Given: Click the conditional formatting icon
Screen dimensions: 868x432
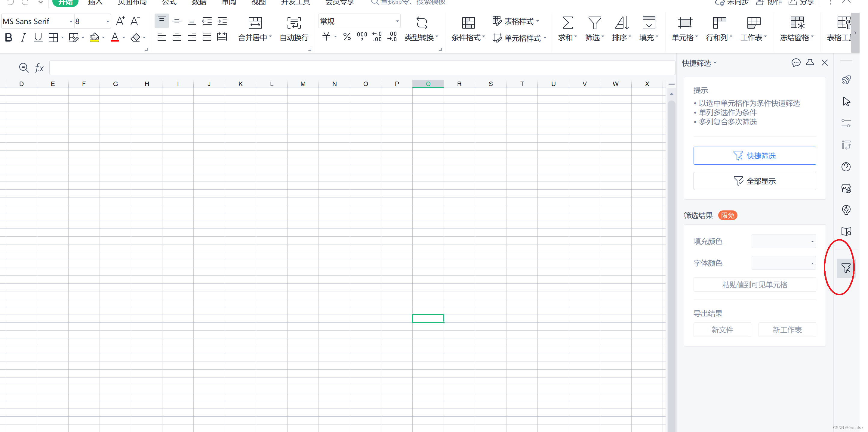Looking at the screenshot, I should [x=468, y=23].
